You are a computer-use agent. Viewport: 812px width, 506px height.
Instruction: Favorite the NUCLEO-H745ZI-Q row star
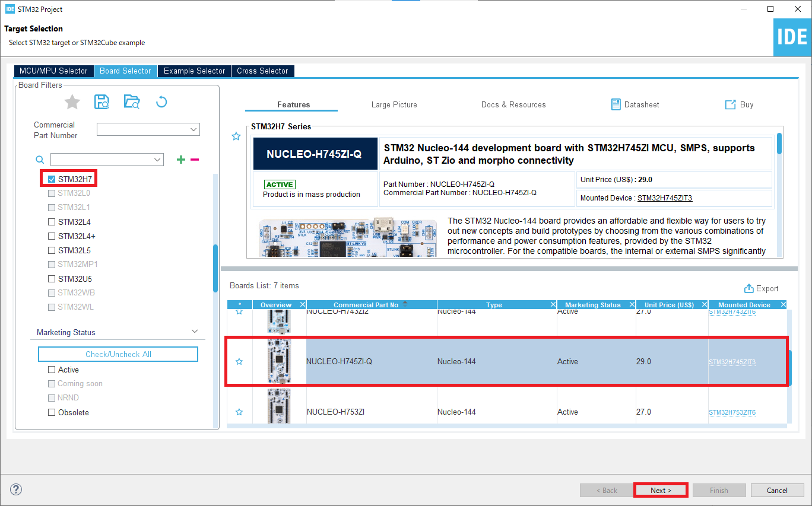[x=239, y=361]
